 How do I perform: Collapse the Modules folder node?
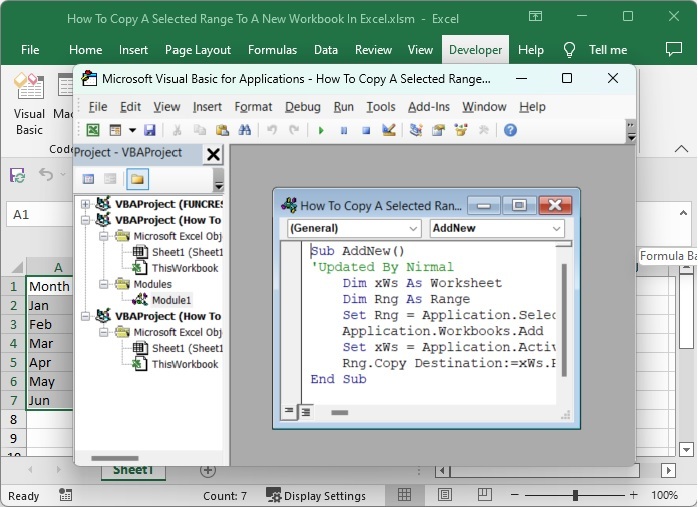104,284
